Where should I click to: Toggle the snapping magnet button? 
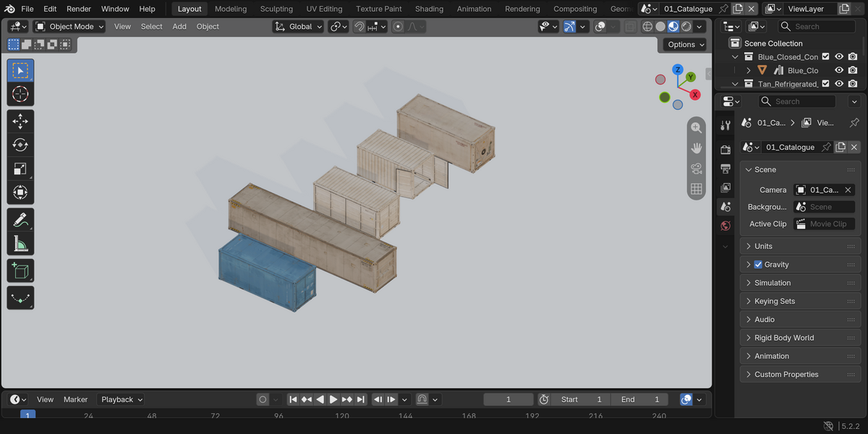click(x=359, y=26)
